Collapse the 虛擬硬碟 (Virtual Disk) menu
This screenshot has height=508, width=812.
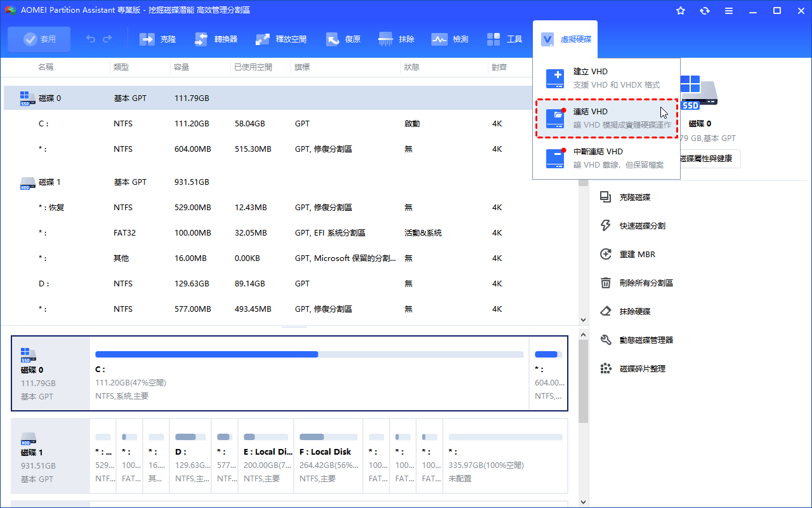tap(565, 39)
